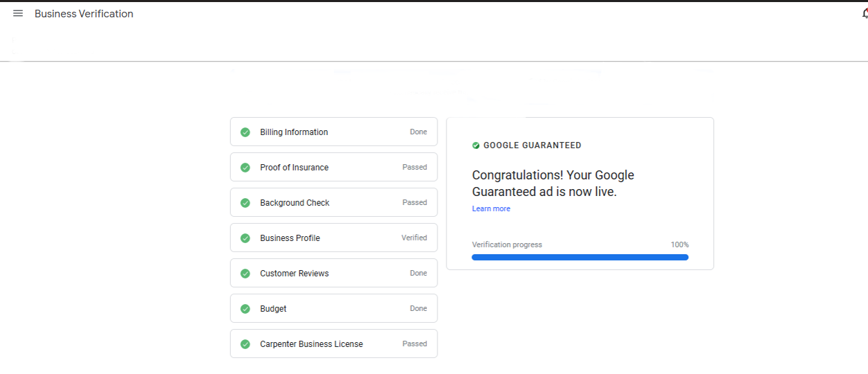
Task: Click the Done status for Billing Information
Action: point(418,132)
